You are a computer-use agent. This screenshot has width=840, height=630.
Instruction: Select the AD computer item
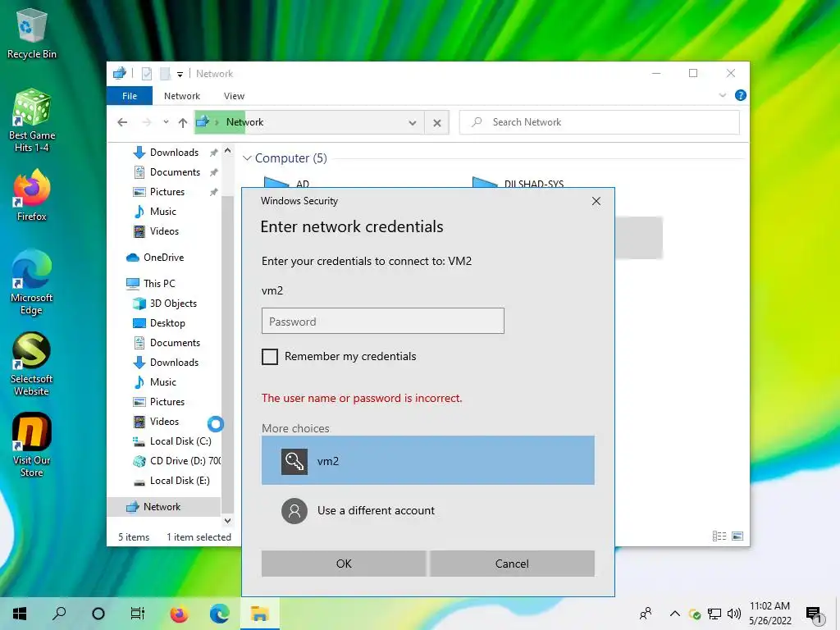(x=286, y=182)
